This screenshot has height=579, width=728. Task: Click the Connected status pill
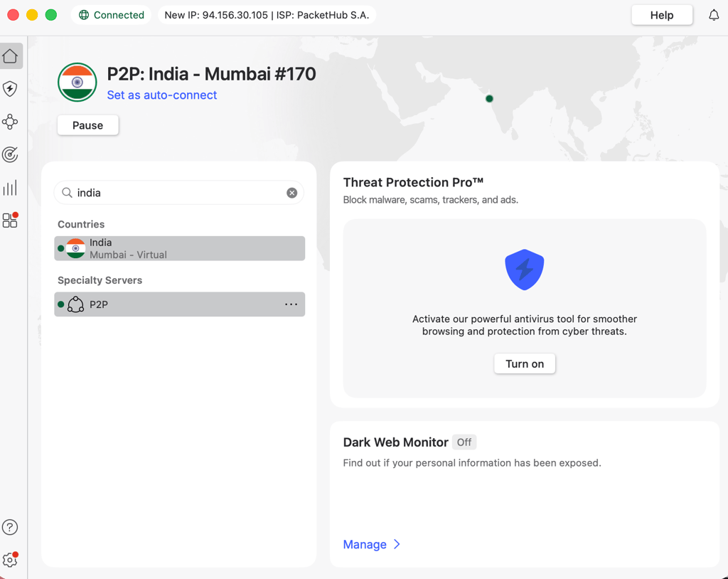click(x=112, y=16)
